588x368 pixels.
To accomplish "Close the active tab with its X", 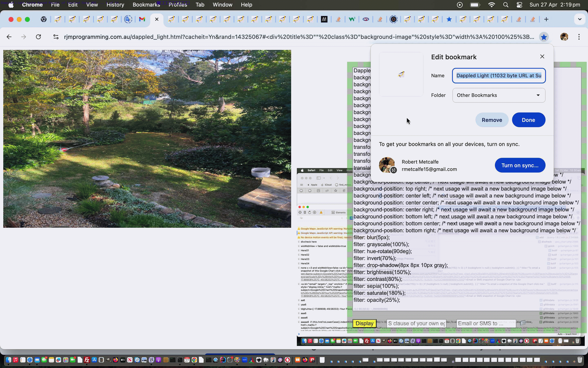I will pos(157,19).
